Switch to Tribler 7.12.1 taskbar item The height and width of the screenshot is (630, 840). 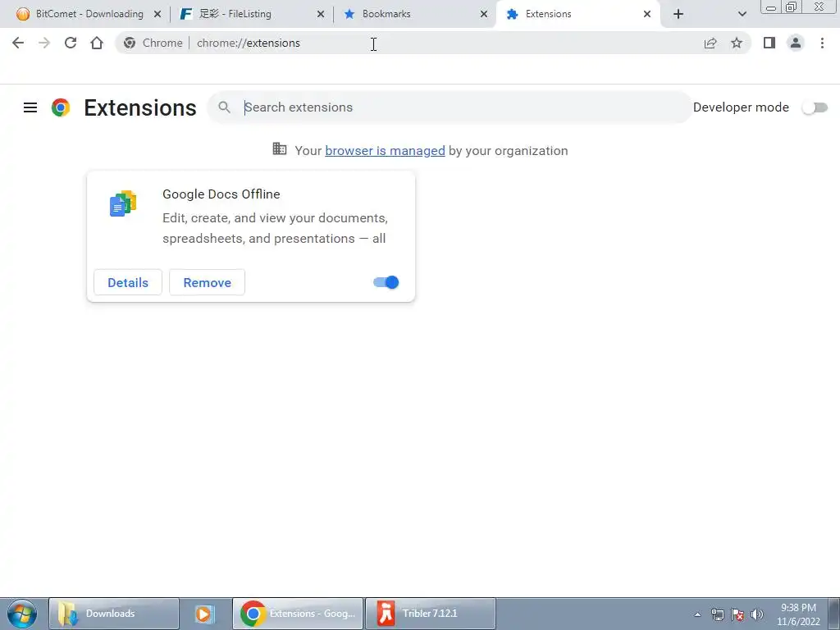point(430,614)
